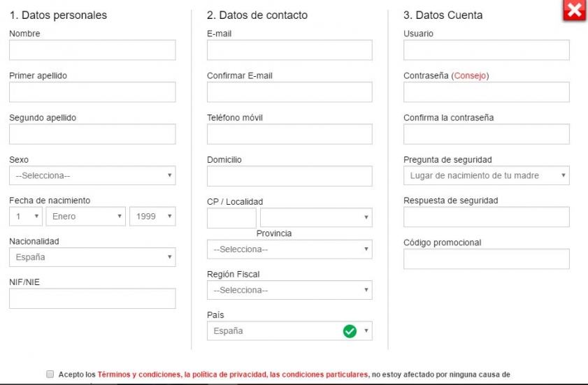Tick the Acepto los Términos checkbox
The height and width of the screenshot is (385, 588).
point(50,374)
